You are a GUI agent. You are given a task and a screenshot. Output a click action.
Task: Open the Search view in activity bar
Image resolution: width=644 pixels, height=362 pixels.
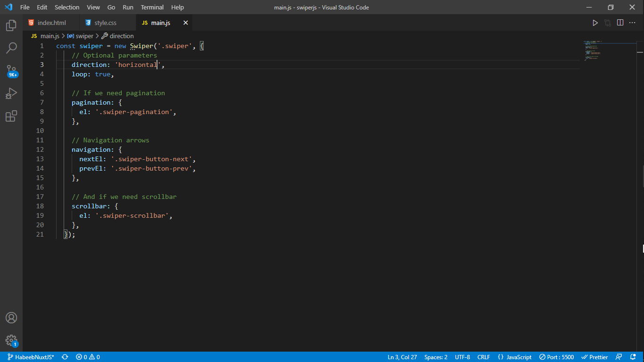pos(11,48)
